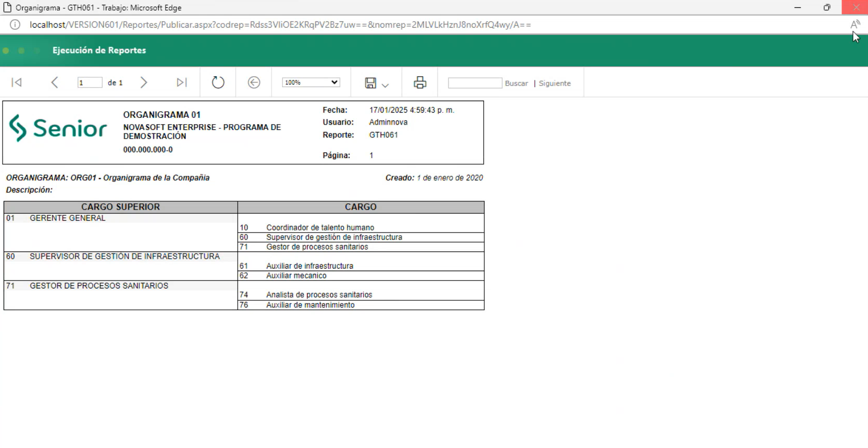Click Gestor de procesos sanitarios cargo

(x=317, y=247)
